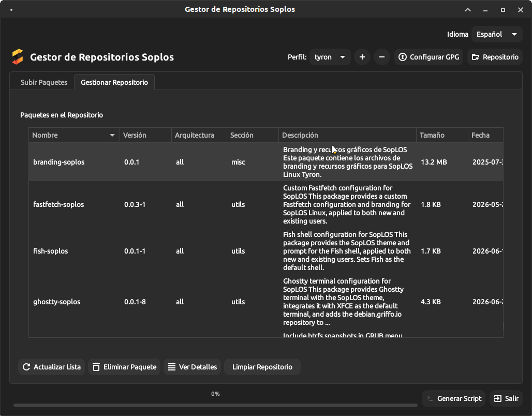The height and width of the screenshot is (416, 532).
Task: Click version 0.0.3-1 cell
Action: pos(135,204)
